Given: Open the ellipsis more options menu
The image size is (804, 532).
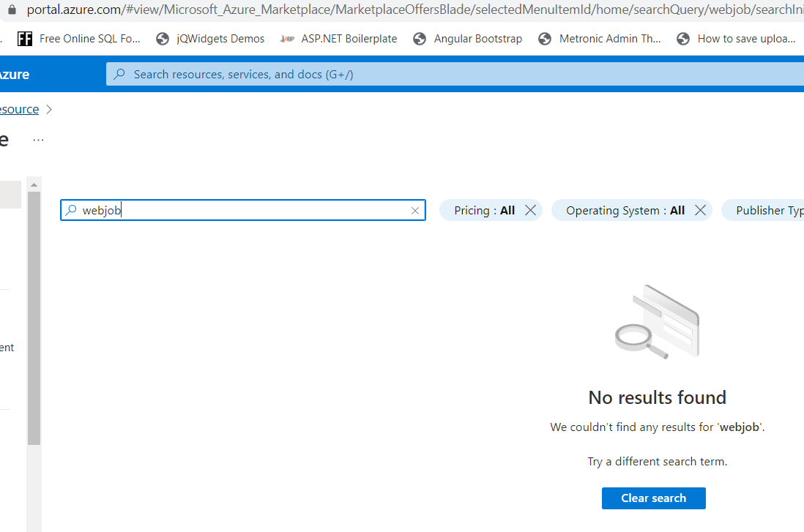Looking at the screenshot, I should (x=39, y=140).
